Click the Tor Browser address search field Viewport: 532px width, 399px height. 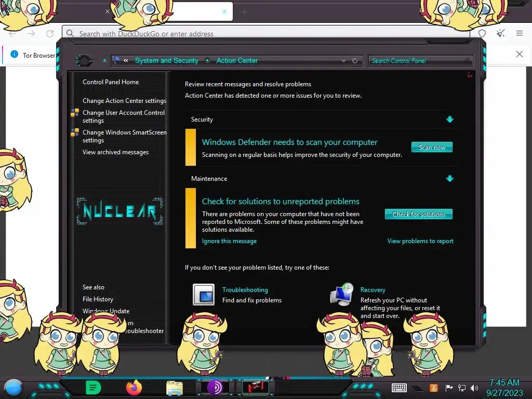point(265,34)
